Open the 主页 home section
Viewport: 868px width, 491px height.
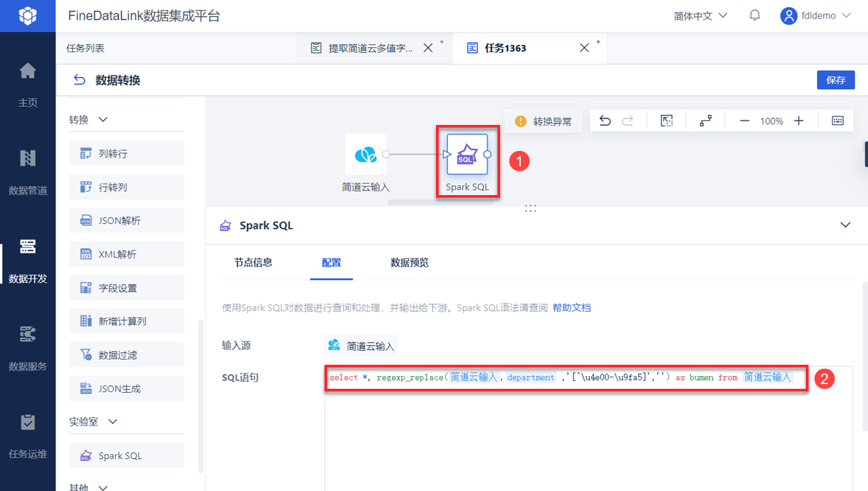pyautogui.click(x=27, y=84)
